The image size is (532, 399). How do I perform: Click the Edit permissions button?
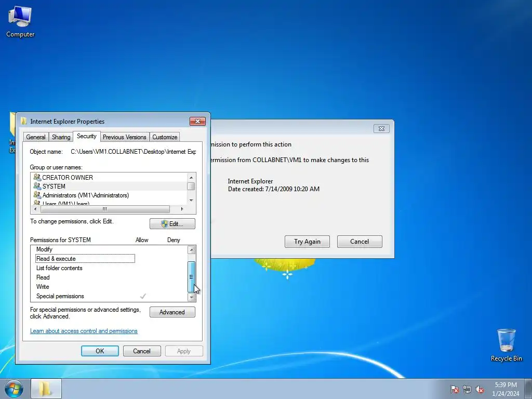click(172, 223)
